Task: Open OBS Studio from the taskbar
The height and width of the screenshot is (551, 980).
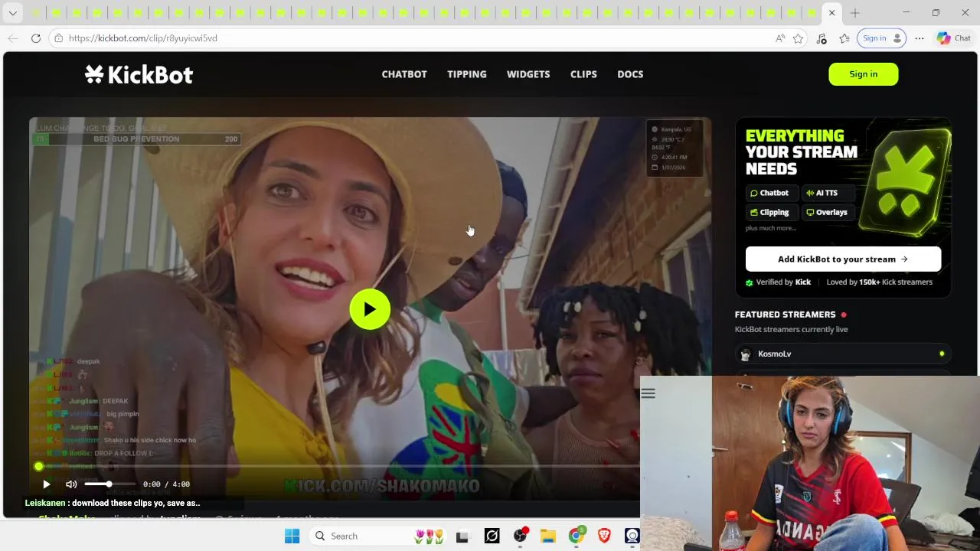Action: pyautogui.click(x=521, y=536)
